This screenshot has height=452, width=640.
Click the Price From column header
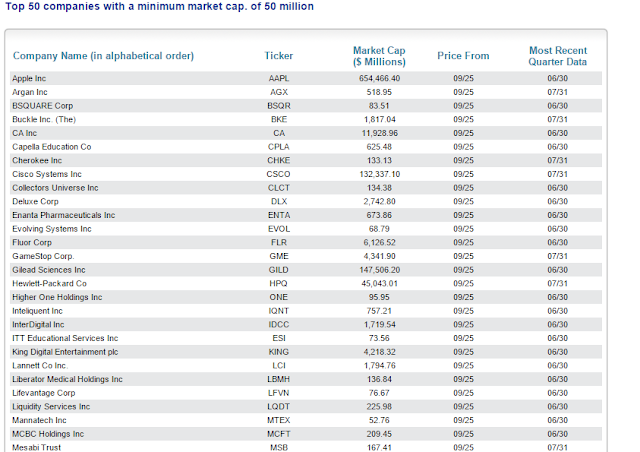[463, 56]
